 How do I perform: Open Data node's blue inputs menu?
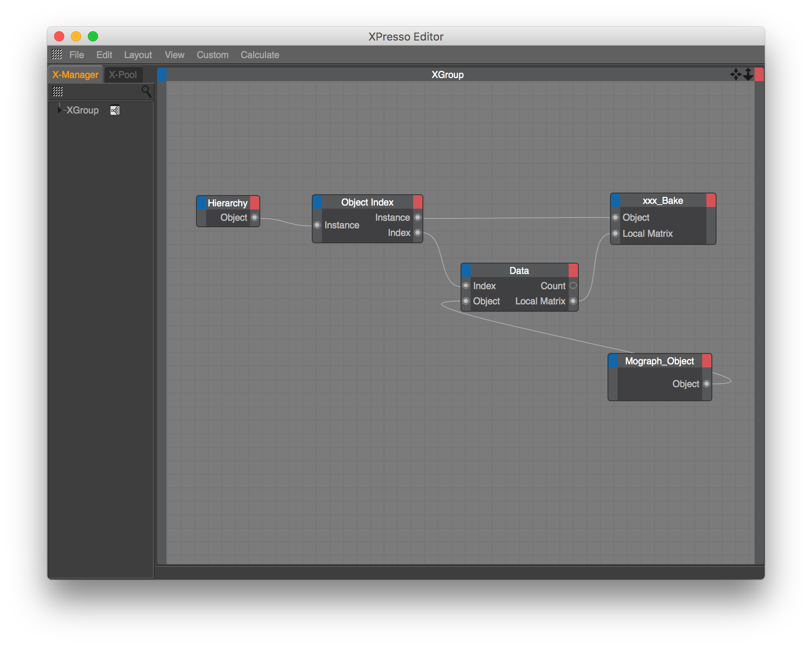tap(466, 270)
